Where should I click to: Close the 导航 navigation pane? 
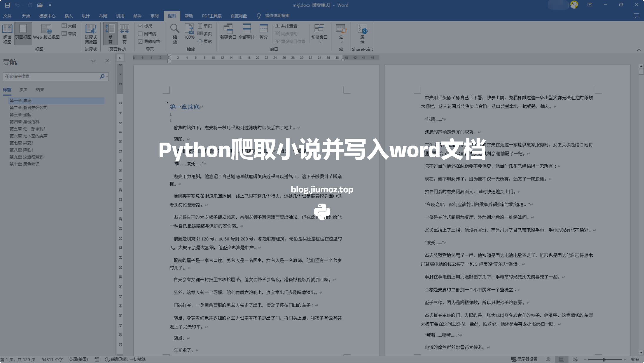(x=107, y=61)
